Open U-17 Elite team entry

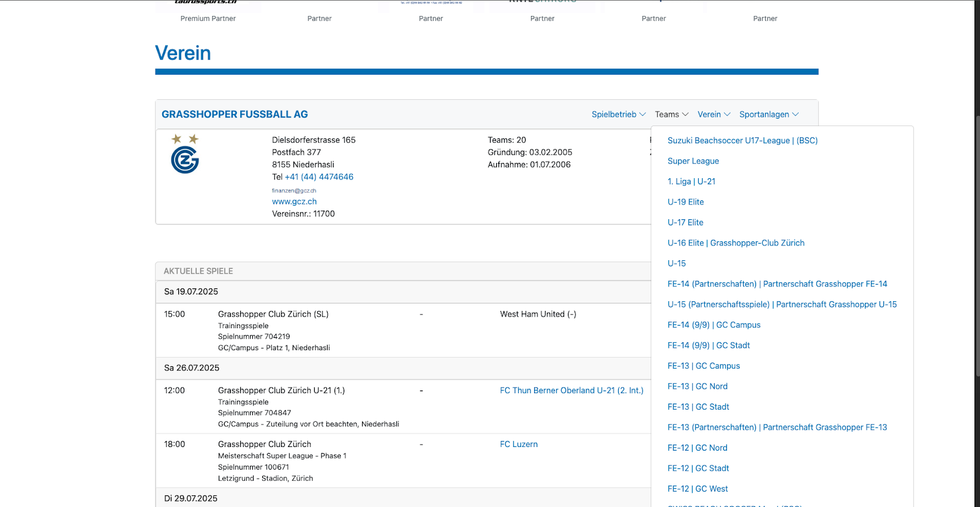pyautogui.click(x=685, y=223)
